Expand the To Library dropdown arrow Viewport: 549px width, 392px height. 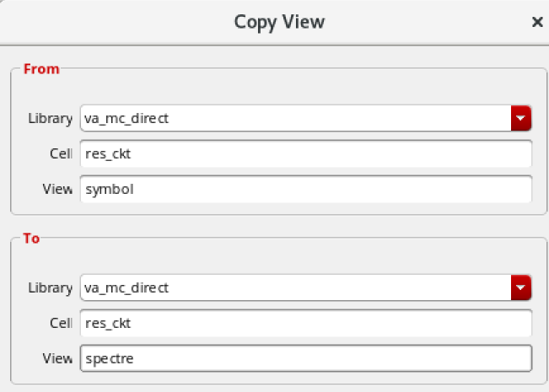pyautogui.click(x=521, y=288)
